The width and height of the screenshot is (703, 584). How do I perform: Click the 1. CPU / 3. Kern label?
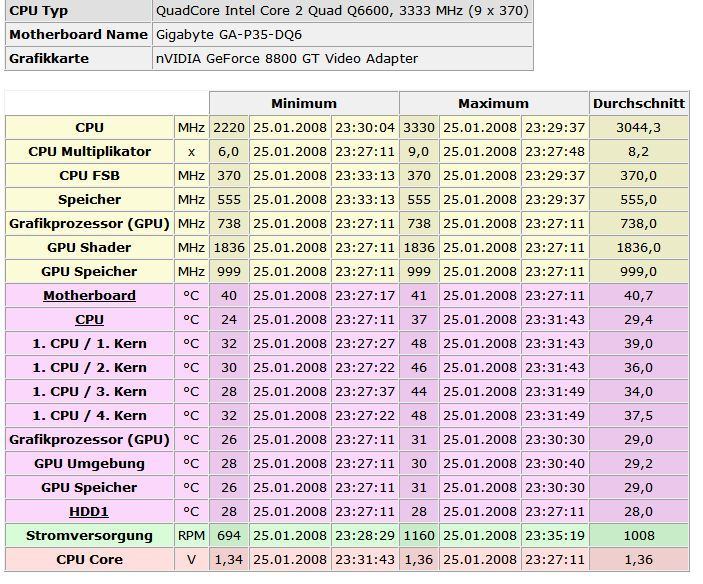coord(89,391)
